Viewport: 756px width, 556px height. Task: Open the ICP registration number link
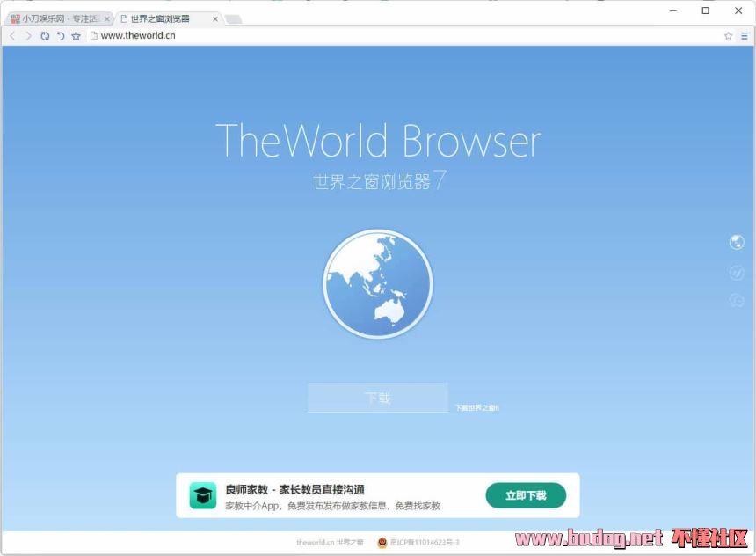pos(425,543)
